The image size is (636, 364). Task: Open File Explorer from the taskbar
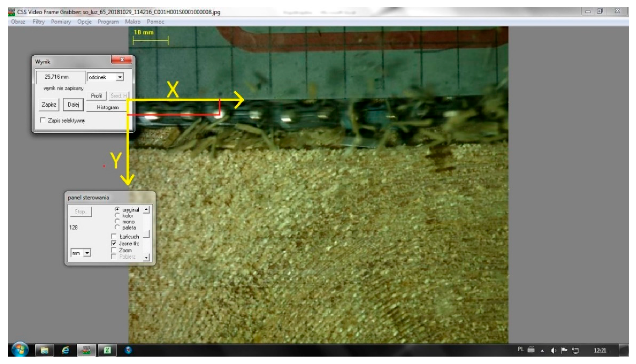(x=45, y=350)
